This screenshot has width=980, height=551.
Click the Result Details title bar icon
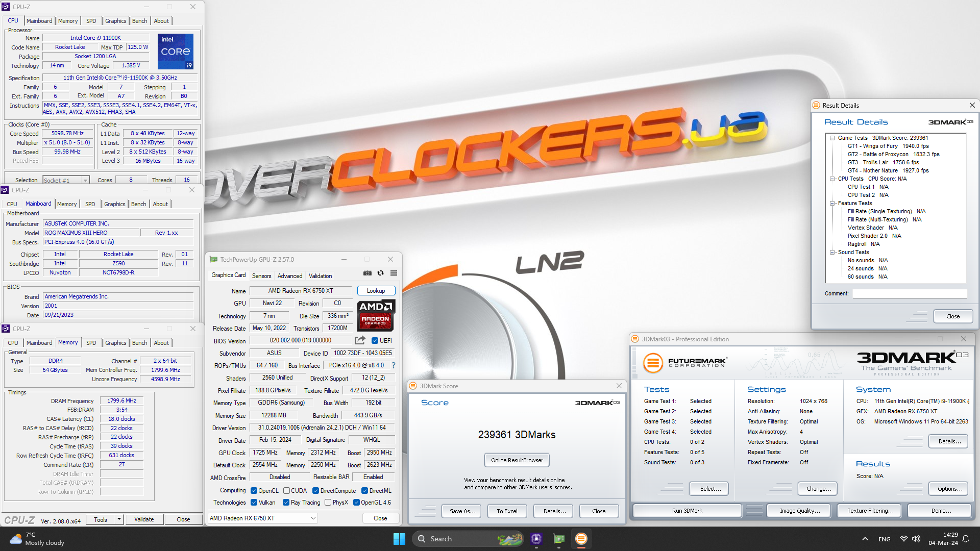coord(816,106)
